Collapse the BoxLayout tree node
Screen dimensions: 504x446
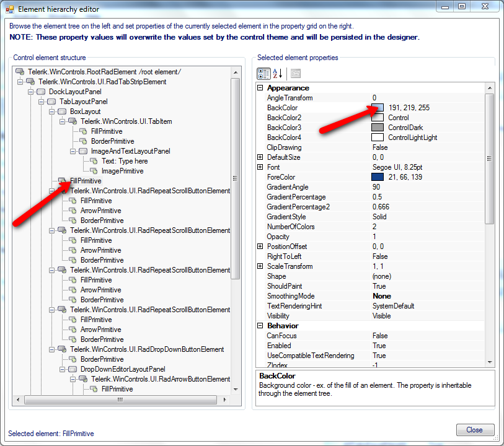pyautogui.click(x=51, y=111)
